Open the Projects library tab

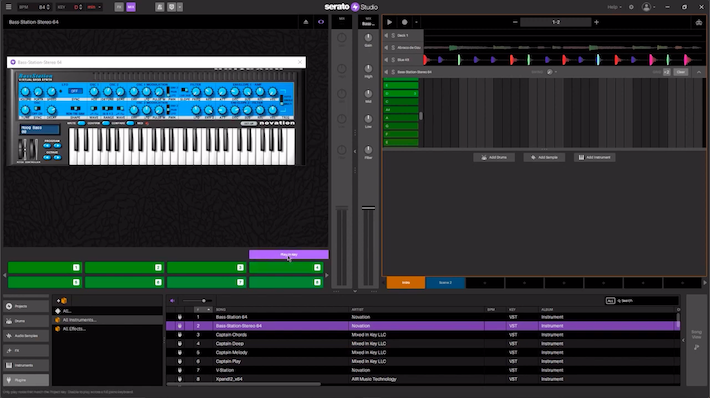(26, 306)
